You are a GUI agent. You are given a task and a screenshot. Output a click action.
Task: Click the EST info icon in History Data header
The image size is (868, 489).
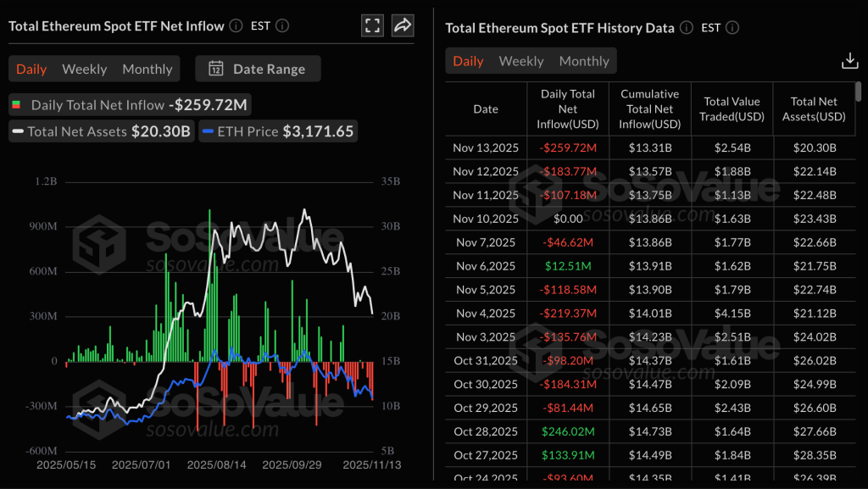732,28
